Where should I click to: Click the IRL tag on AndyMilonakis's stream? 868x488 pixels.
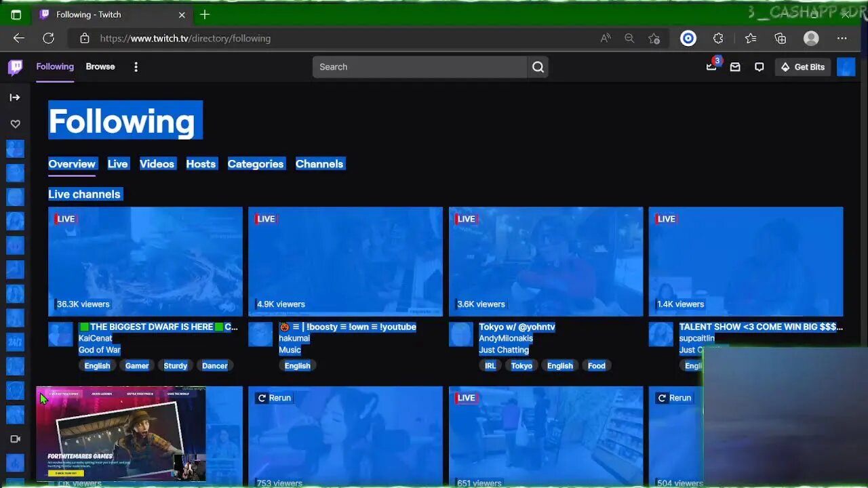[490, 366]
